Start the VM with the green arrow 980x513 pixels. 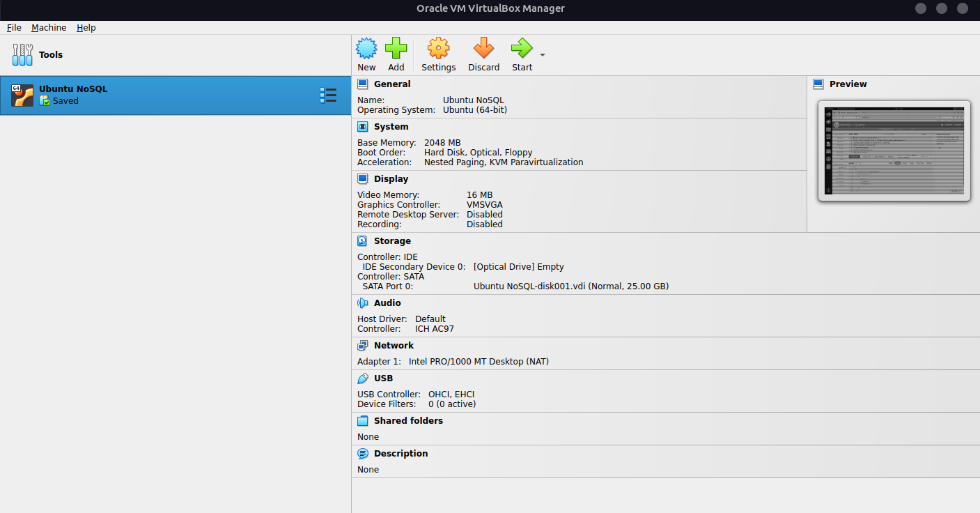click(x=521, y=49)
